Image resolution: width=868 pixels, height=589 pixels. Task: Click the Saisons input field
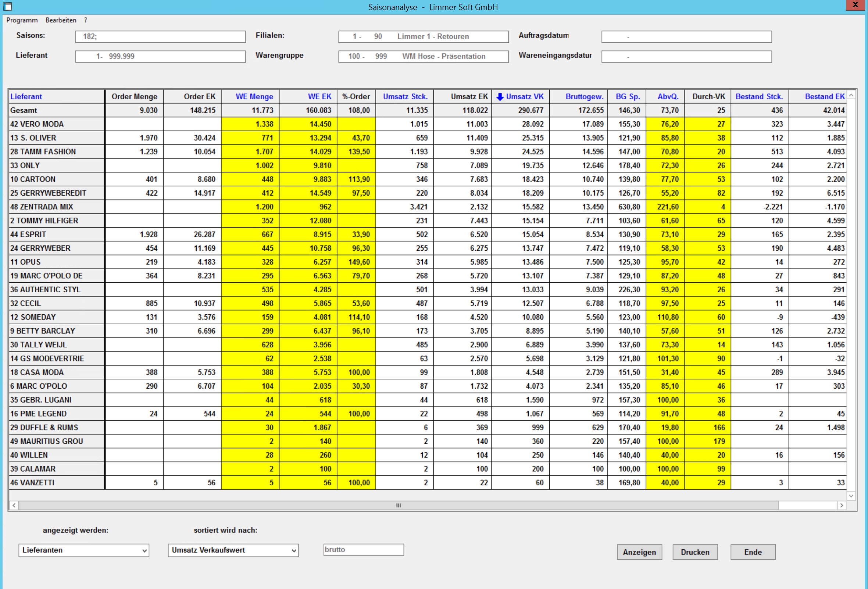coord(160,37)
